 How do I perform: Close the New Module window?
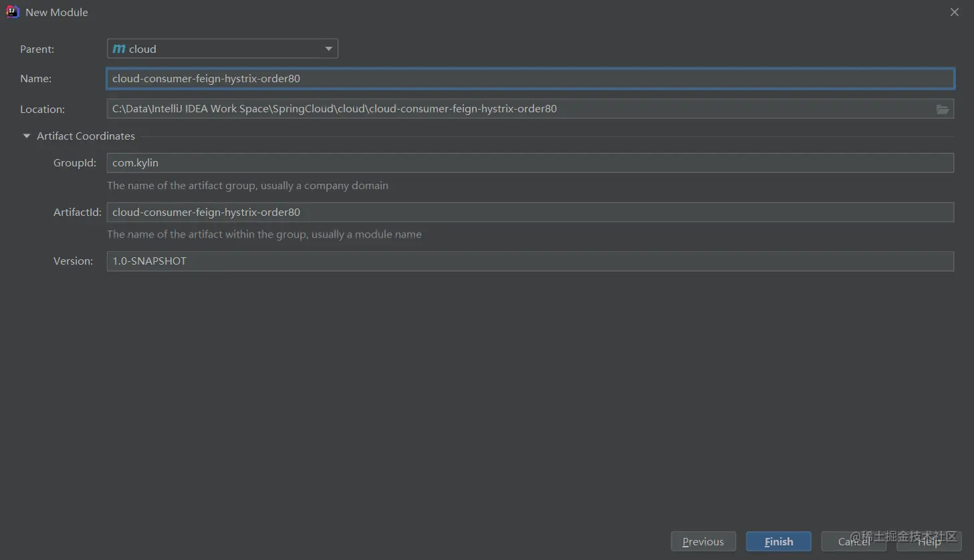pos(955,12)
